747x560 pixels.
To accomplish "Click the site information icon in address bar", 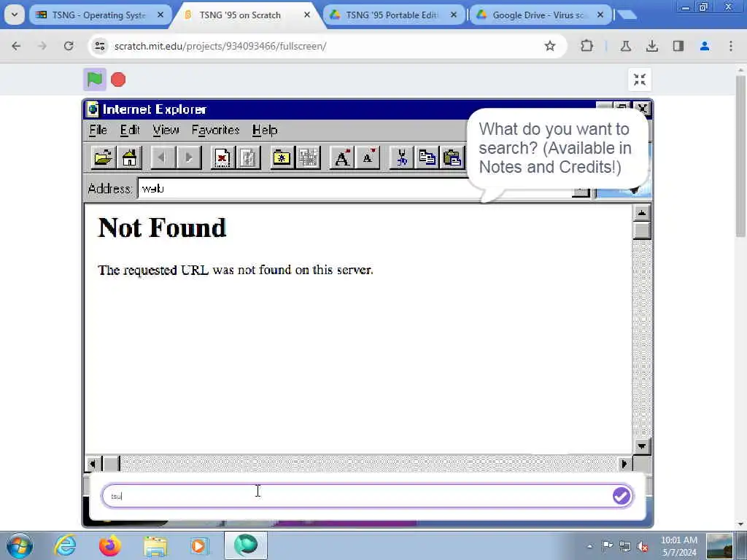I will [x=99, y=46].
